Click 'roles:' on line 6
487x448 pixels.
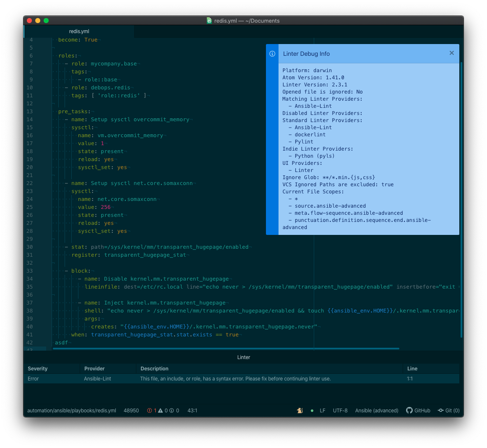tap(68, 56)
